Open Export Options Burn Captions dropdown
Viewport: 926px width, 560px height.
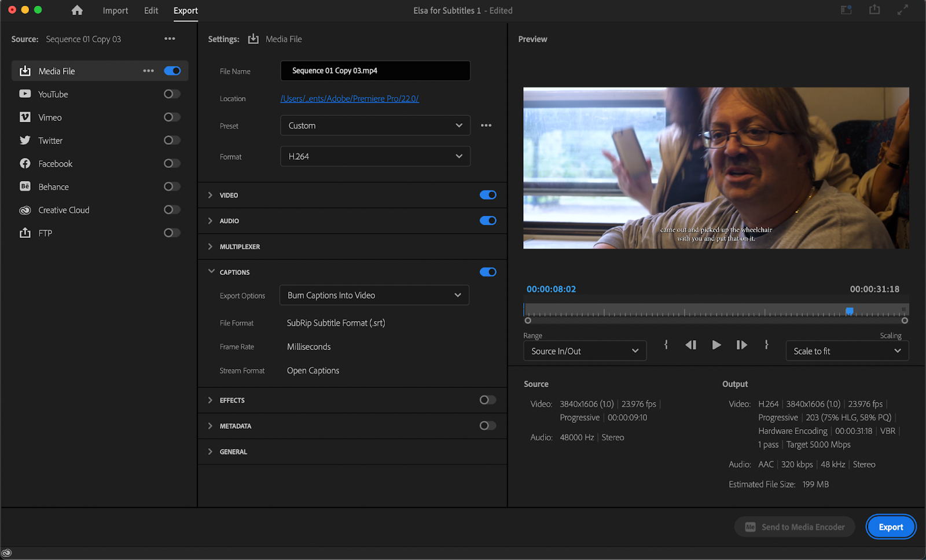(x=374, y=295)
